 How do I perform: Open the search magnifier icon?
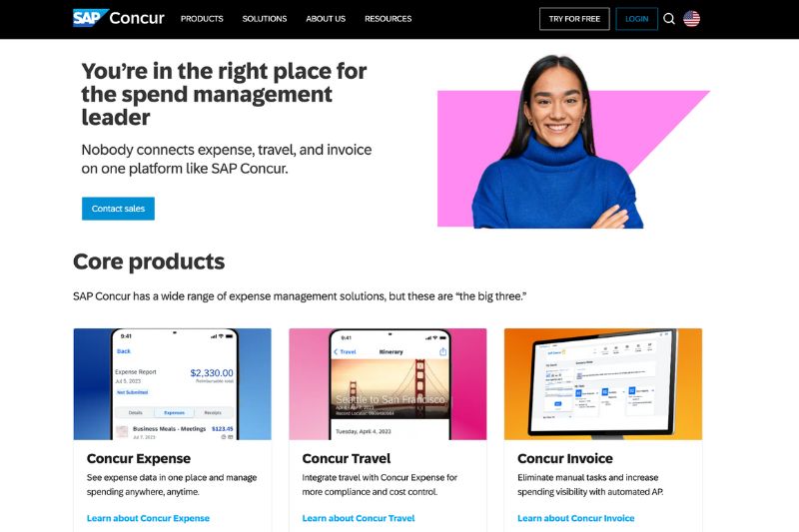point(669,19)
